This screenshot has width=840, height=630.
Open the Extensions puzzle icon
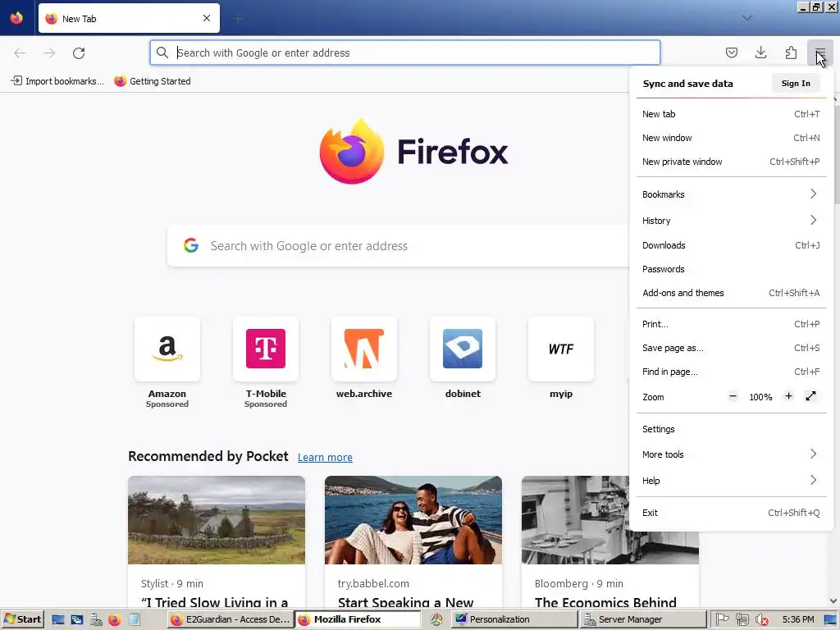coord(791,52)
